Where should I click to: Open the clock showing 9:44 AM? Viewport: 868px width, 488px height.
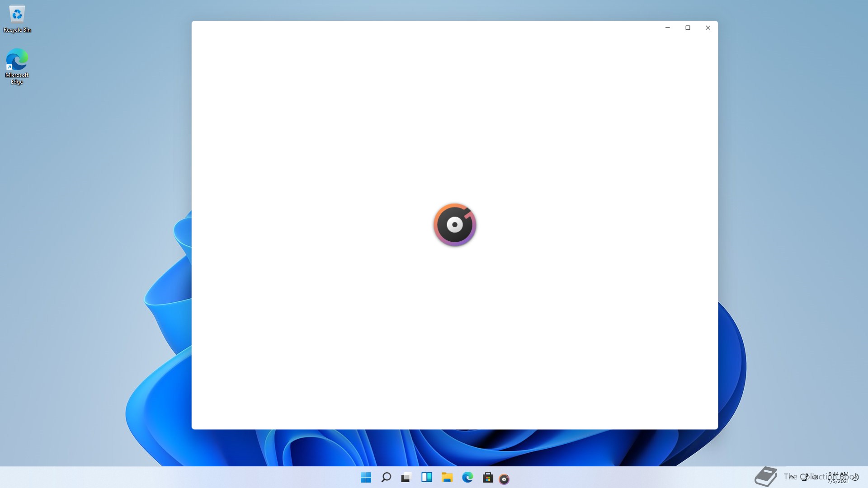click(838, 478)
